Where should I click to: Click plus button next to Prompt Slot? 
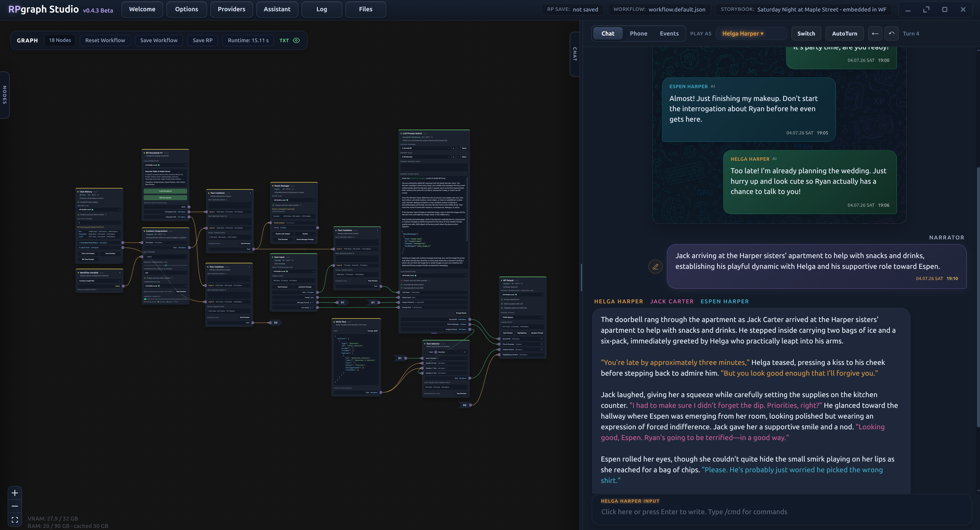point(453,157)
